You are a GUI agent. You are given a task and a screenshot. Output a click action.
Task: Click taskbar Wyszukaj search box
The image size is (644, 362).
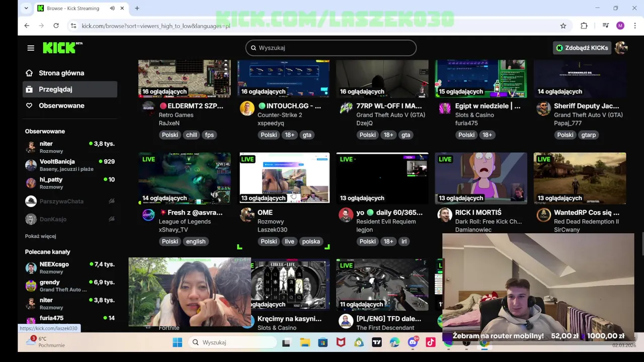tap(233, 342)
